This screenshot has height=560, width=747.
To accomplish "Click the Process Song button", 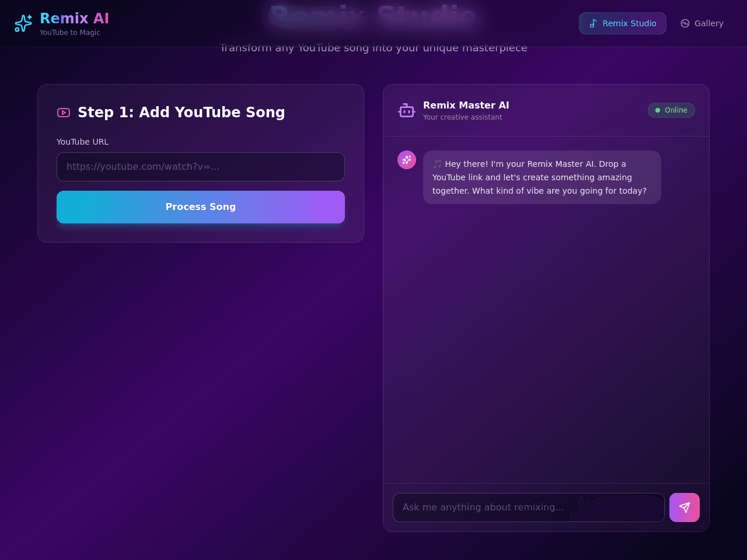I will pos(201,207).
